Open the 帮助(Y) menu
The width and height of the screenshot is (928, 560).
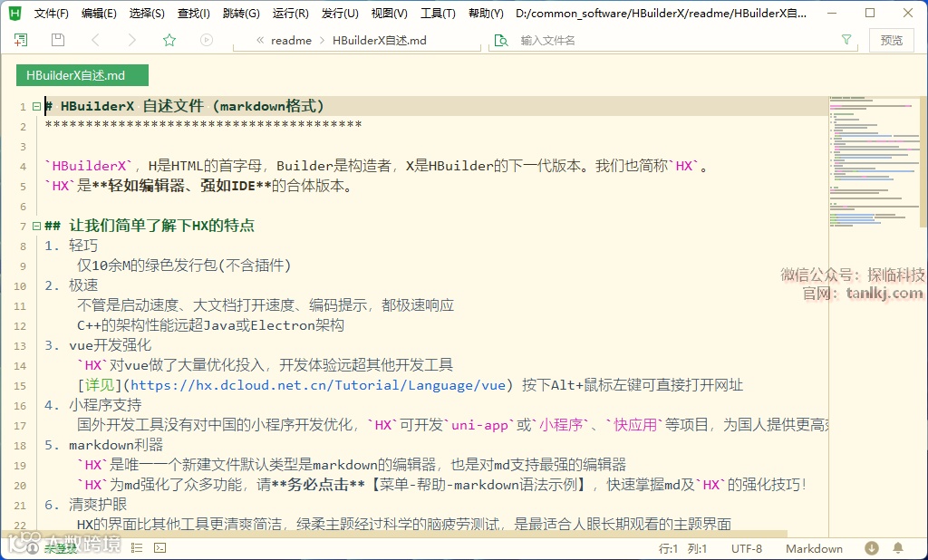pos(486,13)
